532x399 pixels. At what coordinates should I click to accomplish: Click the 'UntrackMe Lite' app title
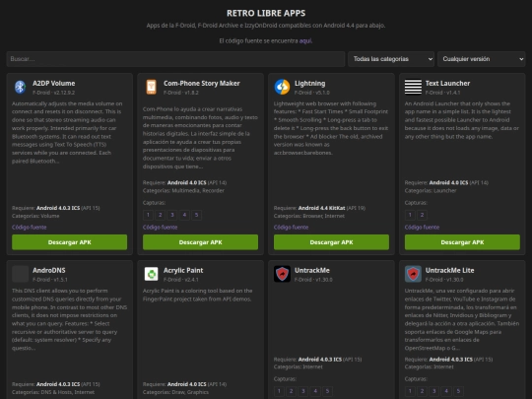coord(449,270)
